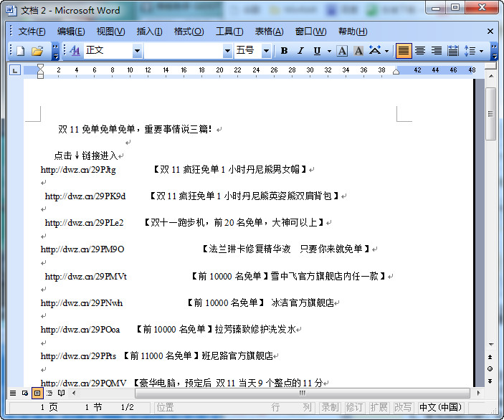Expand standard toolbar options
Viewport: 504px width, 420px height.
pyautogui.click(x=55, y=51)
